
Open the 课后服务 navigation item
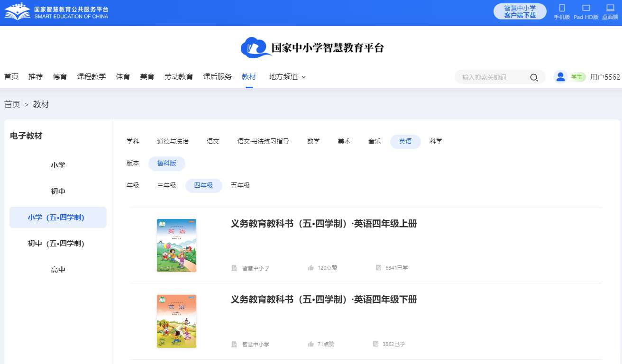tap(218, 77)
